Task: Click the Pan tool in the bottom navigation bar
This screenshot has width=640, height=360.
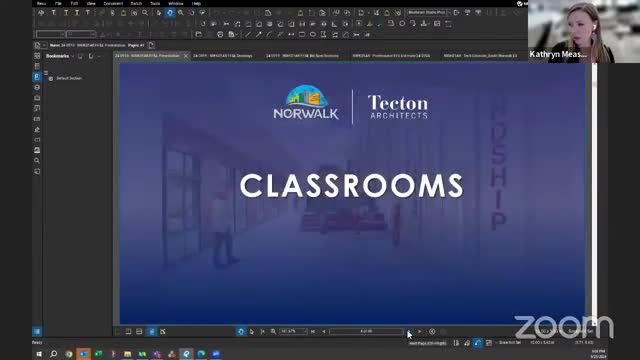Action: tap(241, 332)
